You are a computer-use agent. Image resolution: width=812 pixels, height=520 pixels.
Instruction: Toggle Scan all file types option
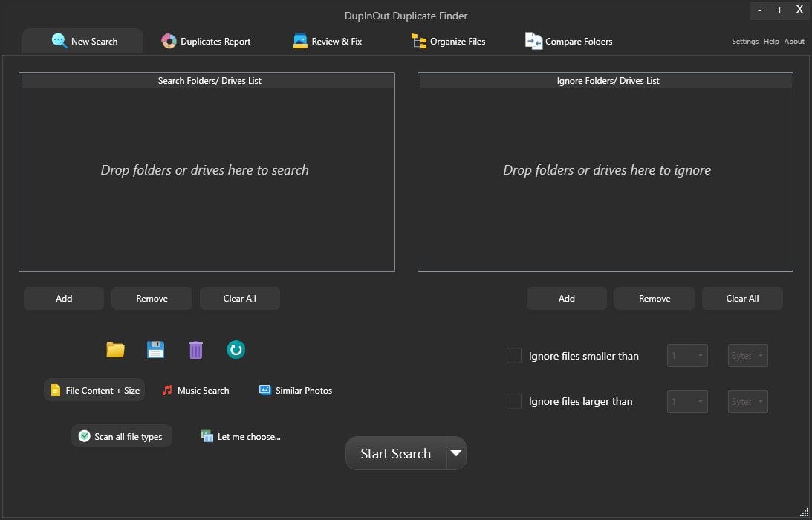121,437
